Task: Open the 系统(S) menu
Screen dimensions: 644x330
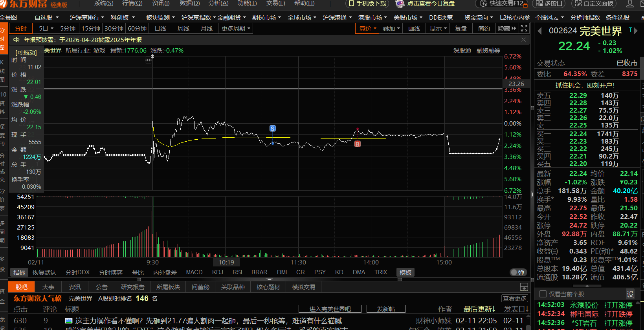Action: point(104,3)
